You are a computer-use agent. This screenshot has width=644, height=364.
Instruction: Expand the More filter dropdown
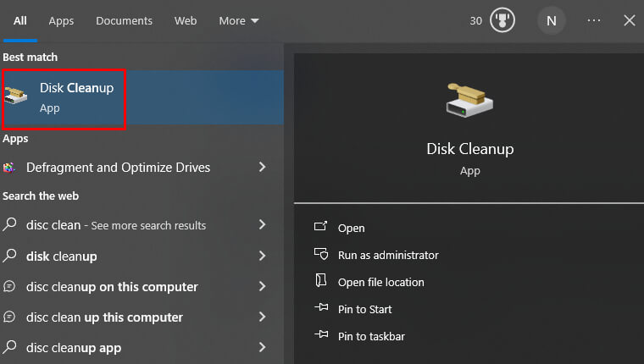click(239, 21)
